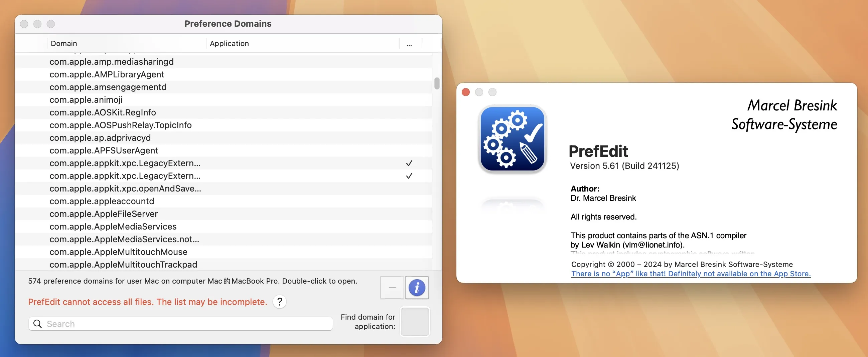Click the PrefEdit heading in About window
This screenshot has width=868, height=357.
click(x=598, y=151)
